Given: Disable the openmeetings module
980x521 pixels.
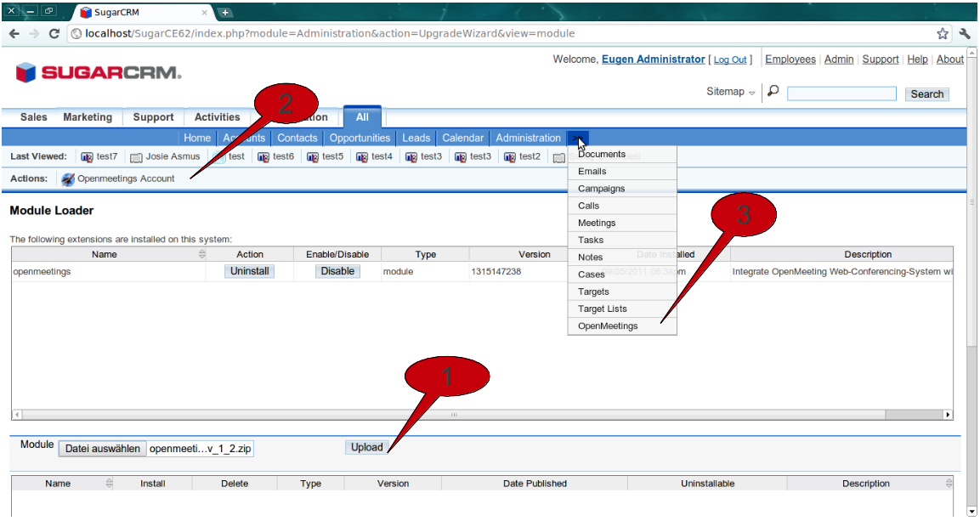Looking at the screenshot, I should [337, 271].
